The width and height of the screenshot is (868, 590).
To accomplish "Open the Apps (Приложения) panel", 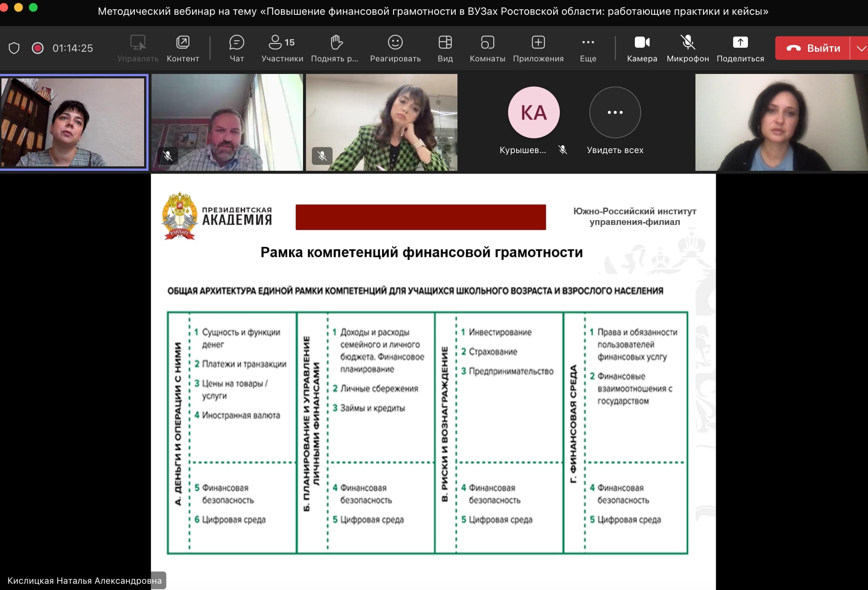I will click(538, 48).
